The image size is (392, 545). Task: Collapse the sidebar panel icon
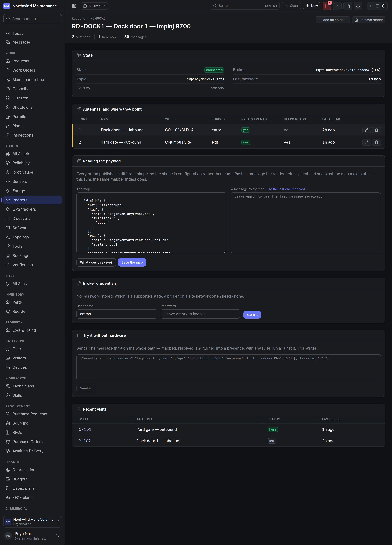[x=74, y=6]
